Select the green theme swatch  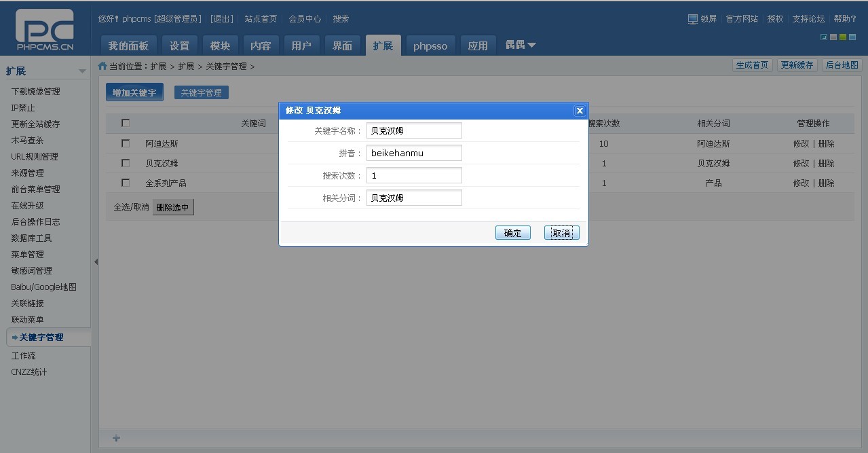tap(843, 37)
